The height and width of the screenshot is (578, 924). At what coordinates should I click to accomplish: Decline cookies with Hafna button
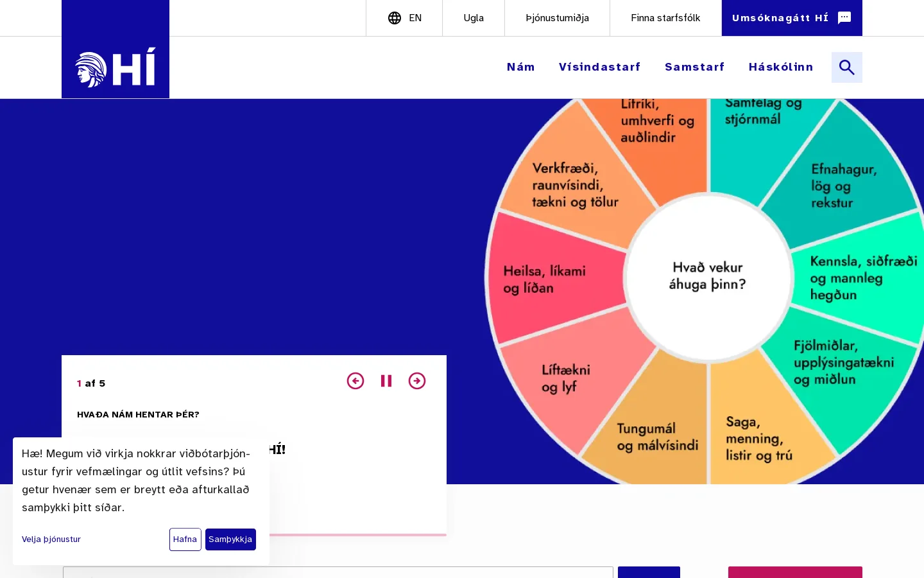pos(185,539)
